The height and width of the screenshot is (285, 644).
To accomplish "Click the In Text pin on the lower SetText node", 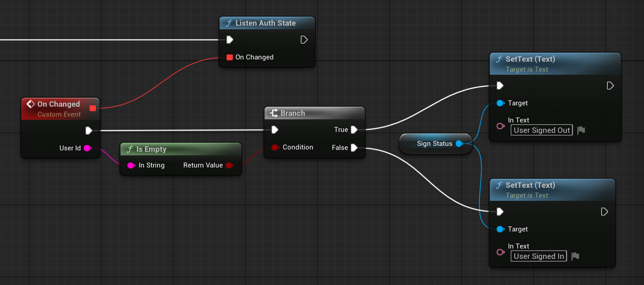I will (500, 252).
